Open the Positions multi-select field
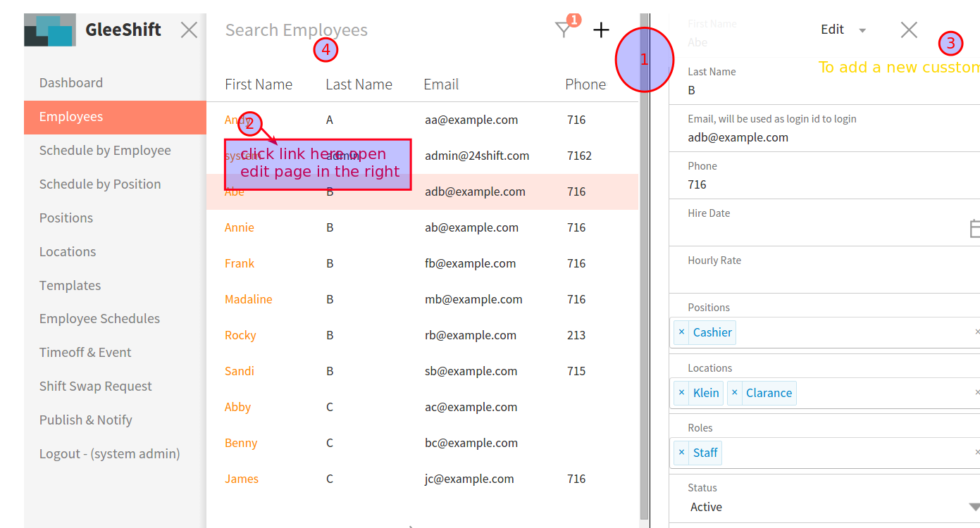Image resolution: width=980 pixels, height=528 pixels. (x=845, y=332)
